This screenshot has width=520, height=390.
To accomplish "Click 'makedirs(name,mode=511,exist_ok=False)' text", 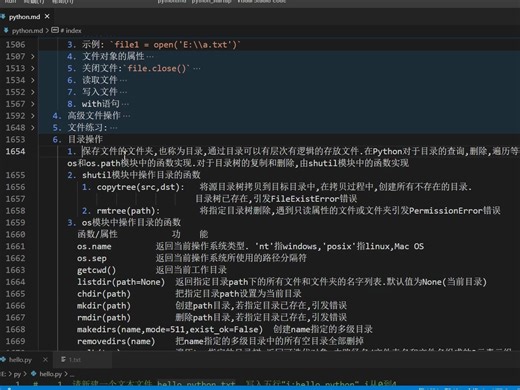I will click(170, 329).
